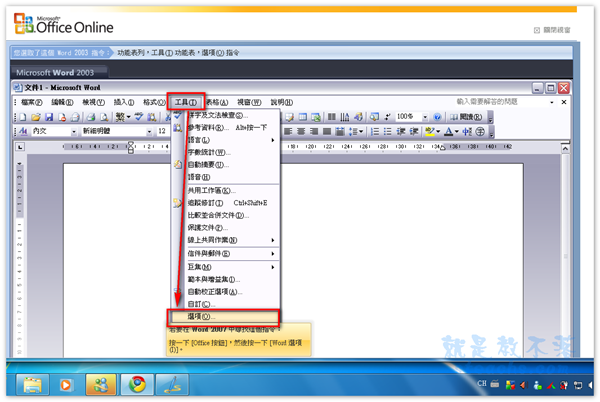Click the 閱讀(R) reading layout button
The image size is (600, 402).
coord(466,117)
